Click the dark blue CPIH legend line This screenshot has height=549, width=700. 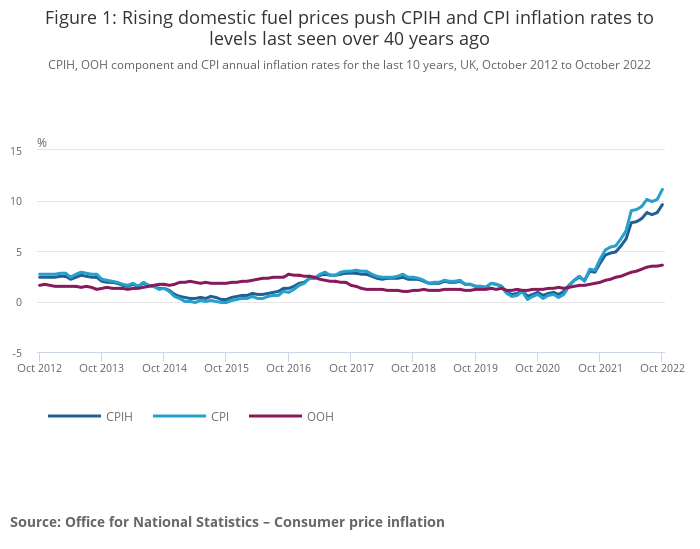(x=75, y=416)
